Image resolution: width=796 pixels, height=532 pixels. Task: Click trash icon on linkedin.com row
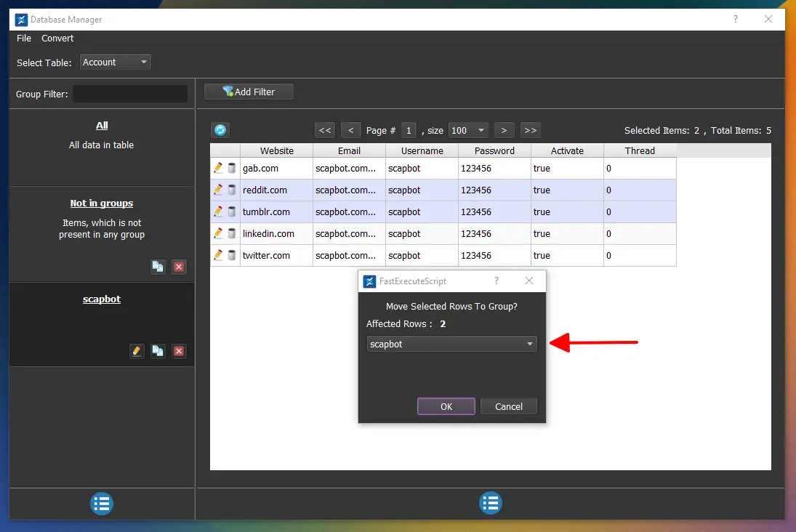(231, 233)
